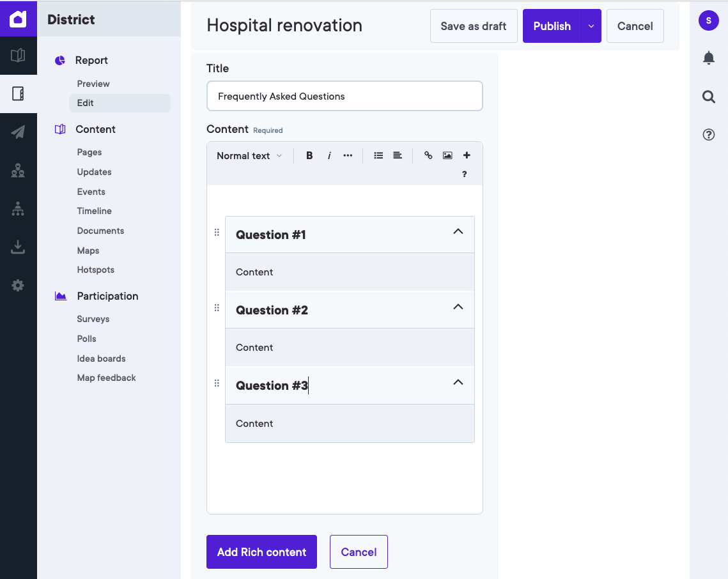Open the help question mark in right sidebar
The width and height of the screenshot is (728, 579).
(x=708, y=135)
